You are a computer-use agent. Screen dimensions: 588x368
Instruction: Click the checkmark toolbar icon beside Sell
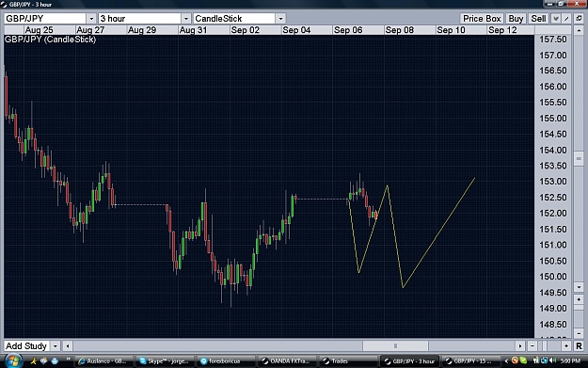[x=556, y=19]
